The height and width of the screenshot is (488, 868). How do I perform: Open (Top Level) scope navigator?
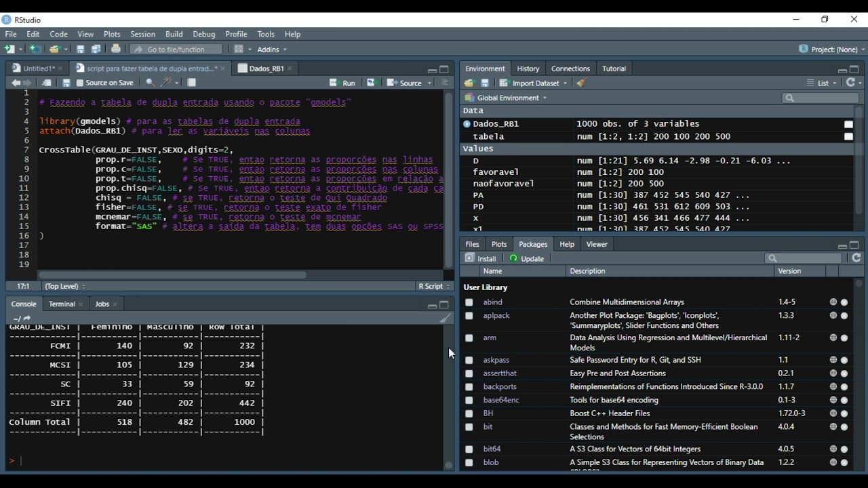pos(65,286)
